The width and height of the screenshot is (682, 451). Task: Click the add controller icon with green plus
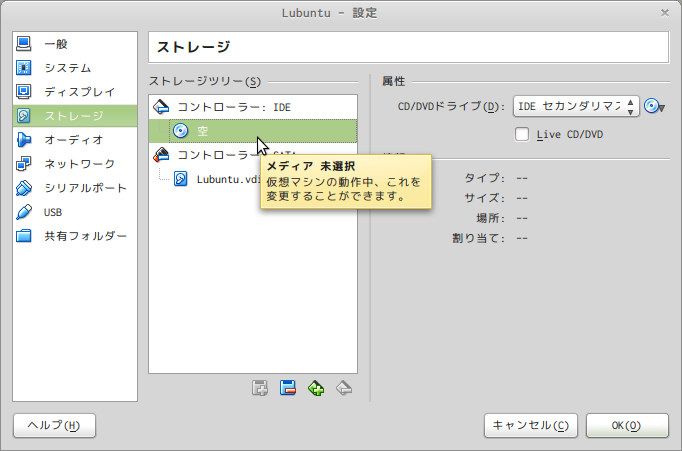[316, 388]
